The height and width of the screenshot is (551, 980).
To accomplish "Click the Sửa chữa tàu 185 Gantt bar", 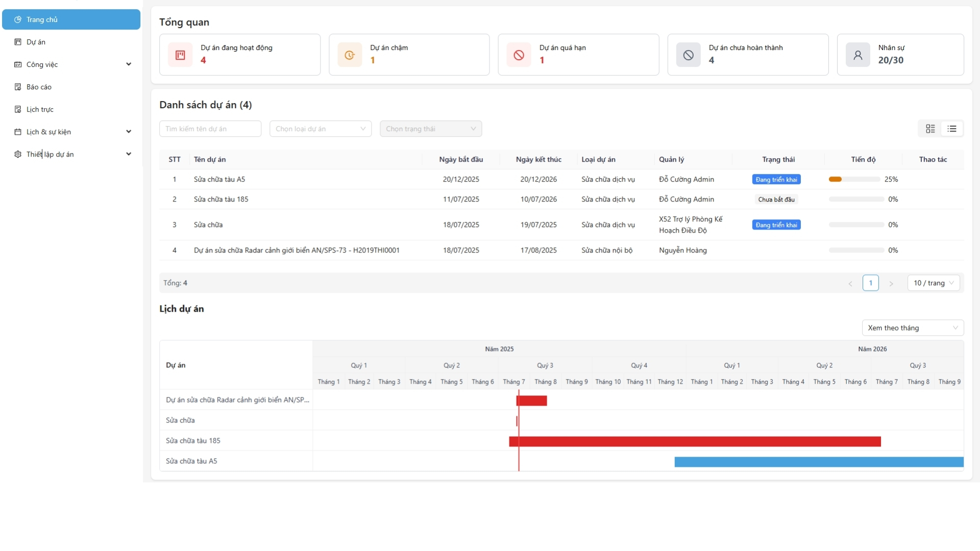I will 694,441.
